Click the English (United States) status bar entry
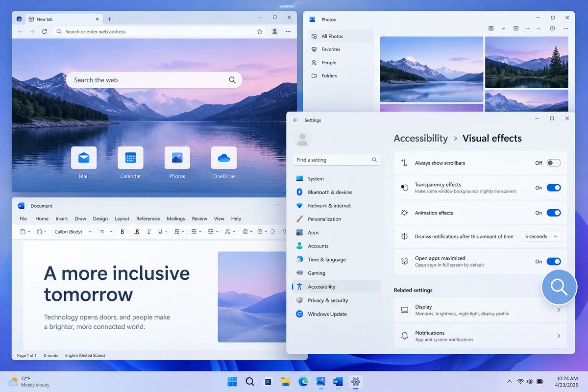 [85, 355]
